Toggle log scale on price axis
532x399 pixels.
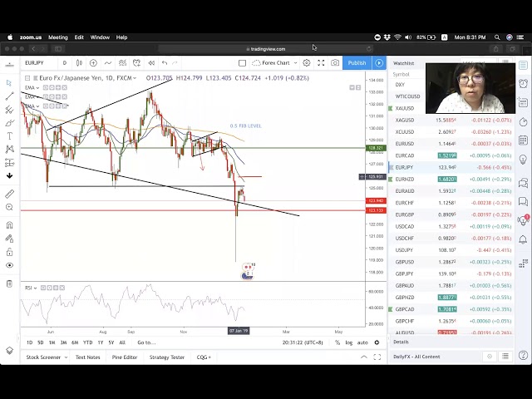coord(349,342)
